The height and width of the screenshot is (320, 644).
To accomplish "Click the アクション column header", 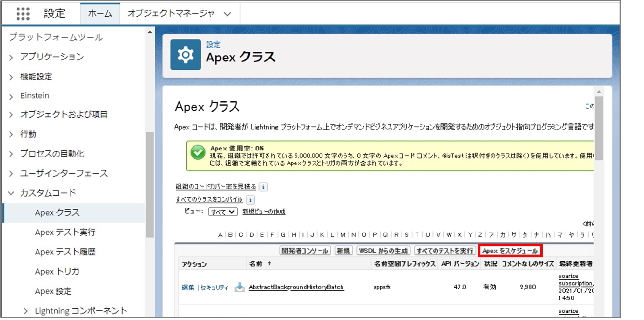I will (x=194, y=264).
